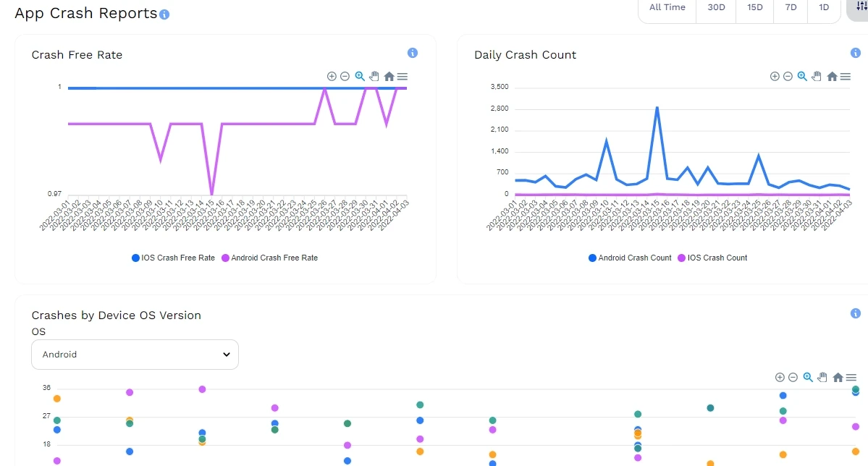Open info tooltip for Crashes by Device OS Version
This screenshot has width=868, height=466.
(855, 313)
